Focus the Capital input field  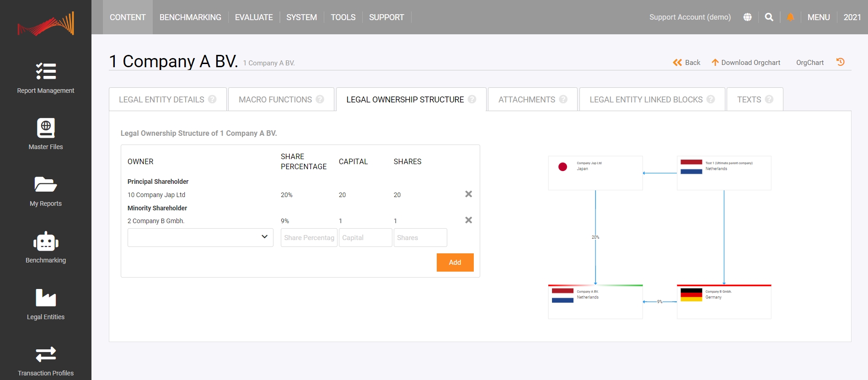coord(365,237)
